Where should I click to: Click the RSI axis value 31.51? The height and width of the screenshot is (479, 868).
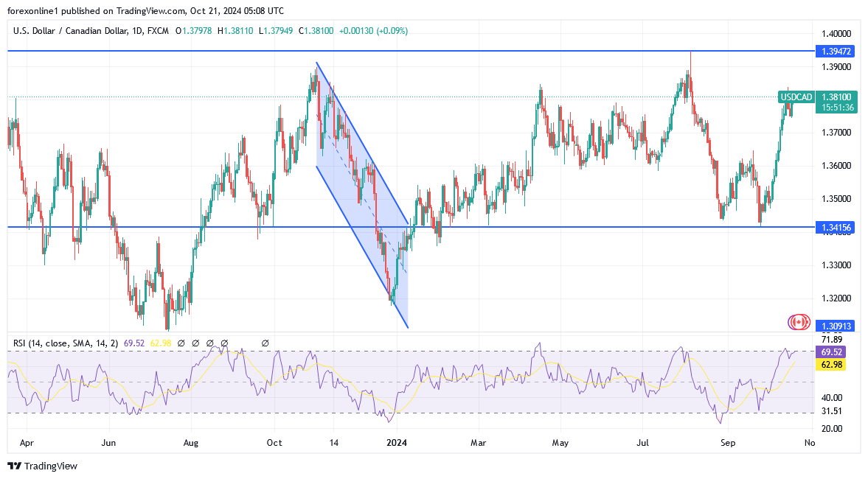[832, 411]
